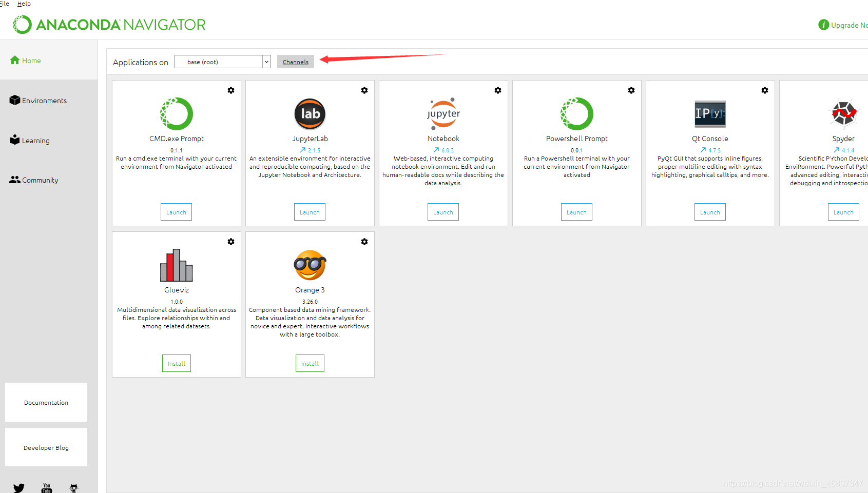Click the Powershell Prompt 0.0.1 version number

[x=577, y=150]
